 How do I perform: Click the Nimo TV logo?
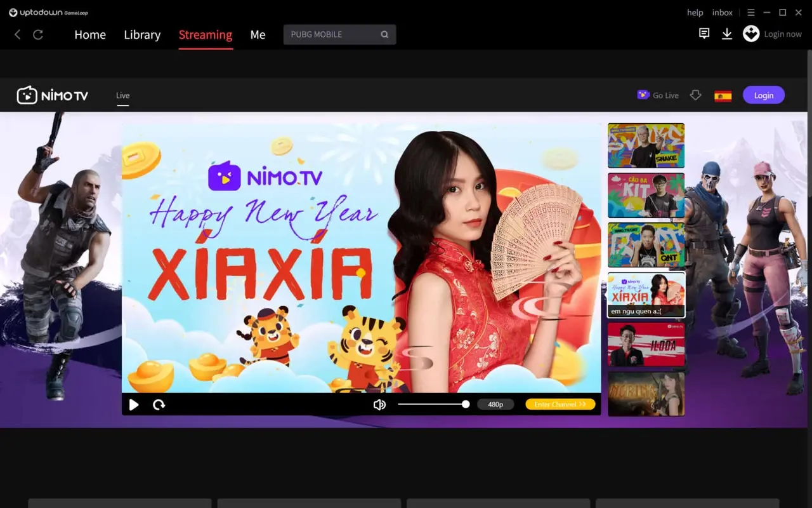(53, 95)
